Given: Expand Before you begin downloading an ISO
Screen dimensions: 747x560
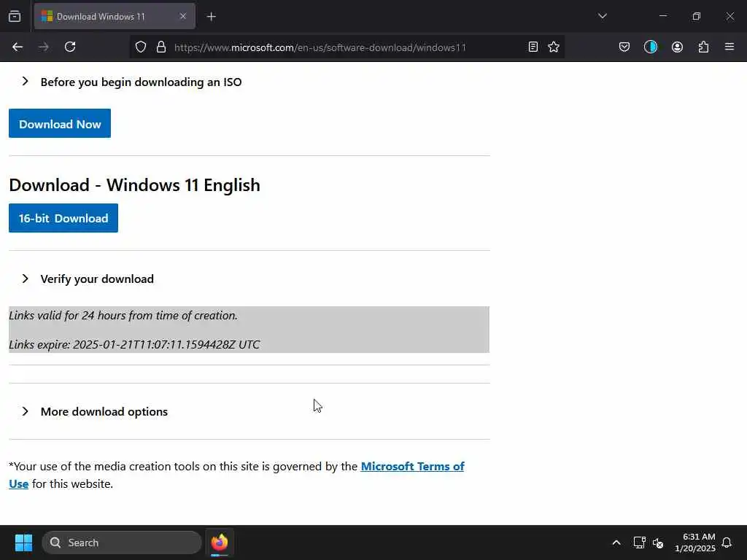Looking at the screenshot, I should coord(132,82).
